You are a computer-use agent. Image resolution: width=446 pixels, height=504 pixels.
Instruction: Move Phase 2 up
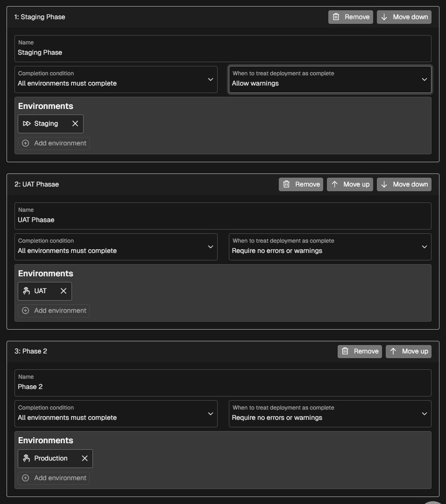pos(409,351)
